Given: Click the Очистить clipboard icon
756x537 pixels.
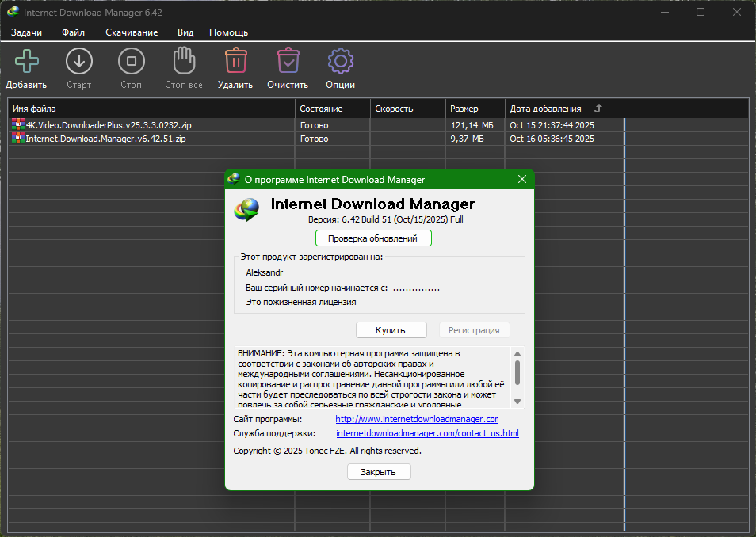Looking at the screenshot, I should [x=288, y=61].
